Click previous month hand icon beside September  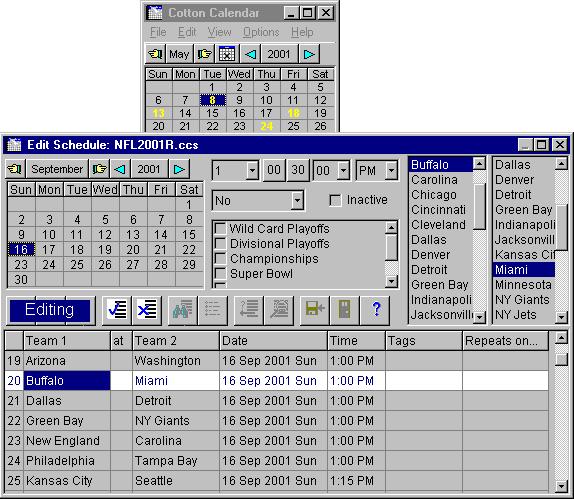15,169
